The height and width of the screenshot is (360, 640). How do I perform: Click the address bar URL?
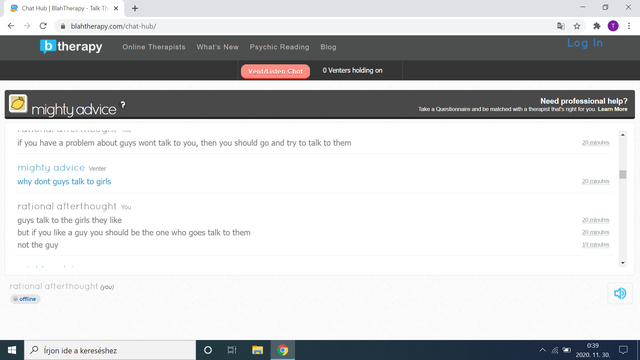[x=113, y=26]
